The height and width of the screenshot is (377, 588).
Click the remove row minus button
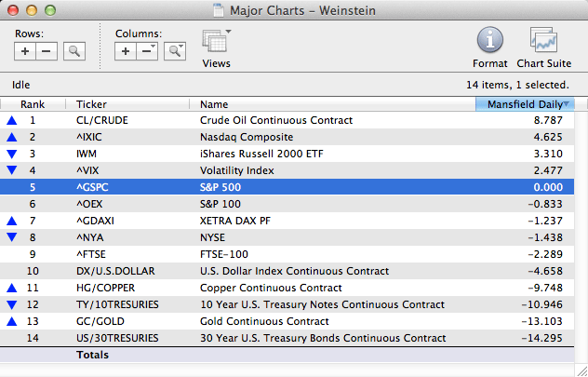tap(46, 51)
